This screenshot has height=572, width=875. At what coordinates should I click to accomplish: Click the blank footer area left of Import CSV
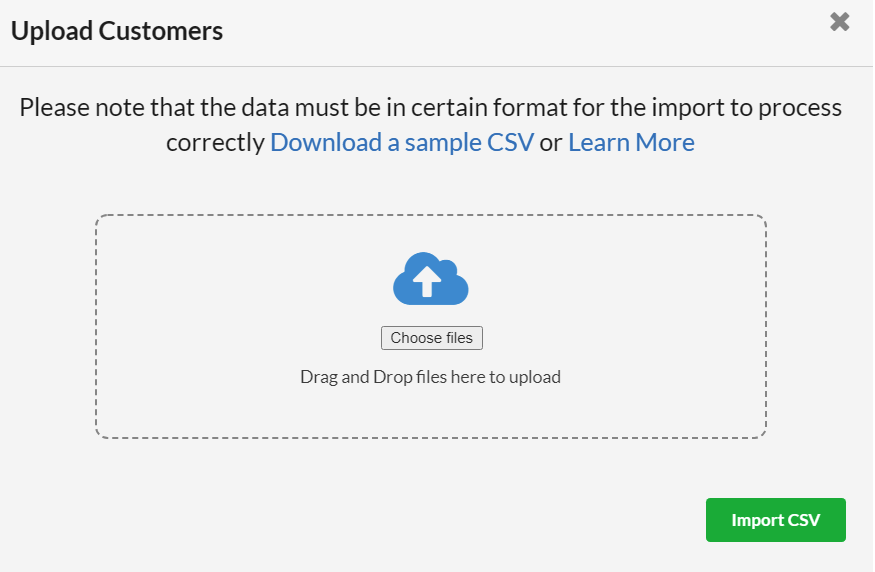[x=357, y=519]
